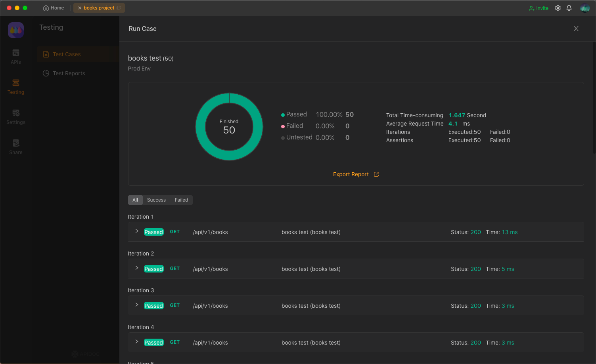This screenshot has height=364, width=596.
Task: Click the 100.00% passed percentage
Action: [x=329, y=114]
